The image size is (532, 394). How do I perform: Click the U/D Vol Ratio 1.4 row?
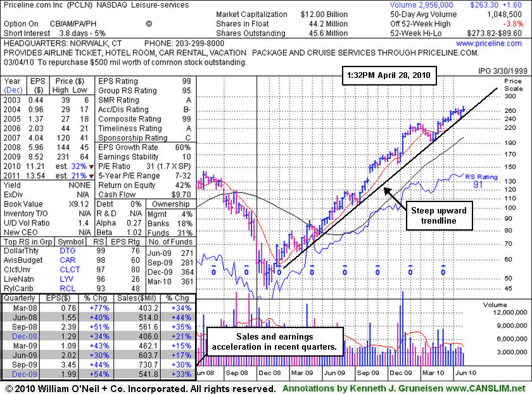pos(46,224)
